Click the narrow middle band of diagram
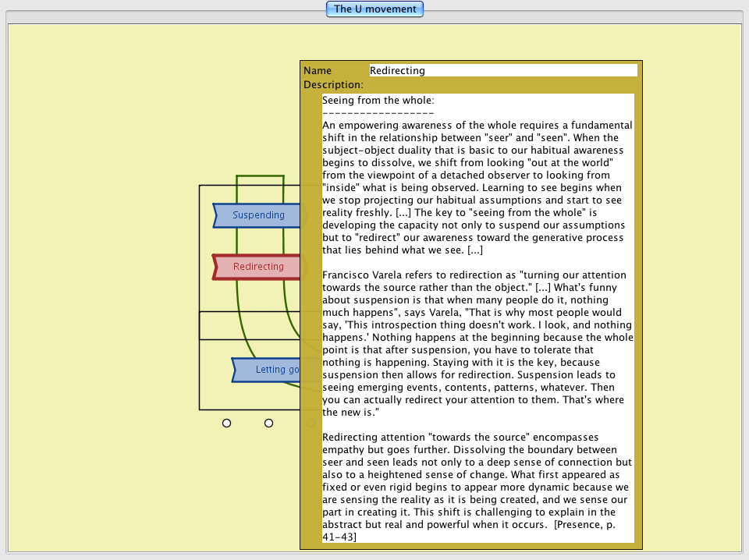The image size is (749, 560). coord(250,325)
